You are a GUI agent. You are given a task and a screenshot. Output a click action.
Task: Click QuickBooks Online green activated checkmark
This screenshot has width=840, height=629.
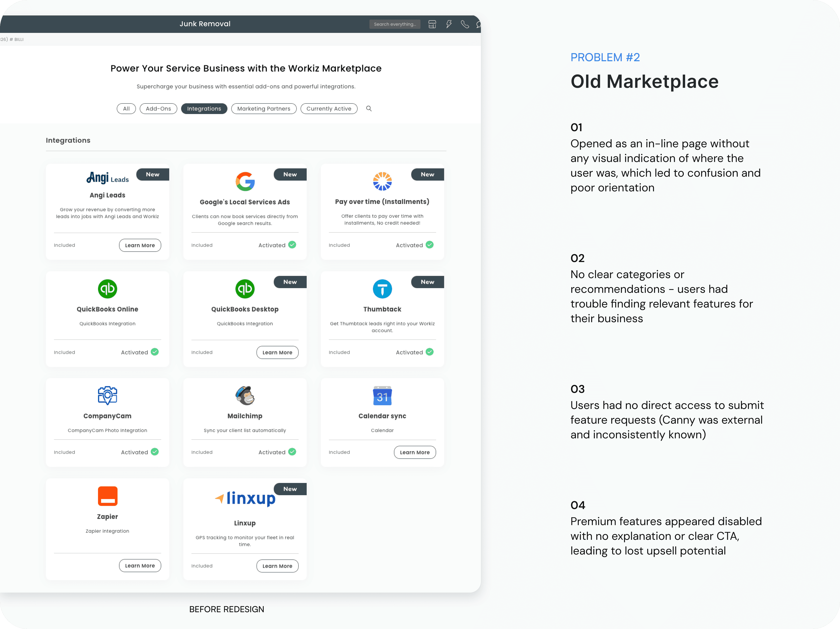(x=155, y=352)
